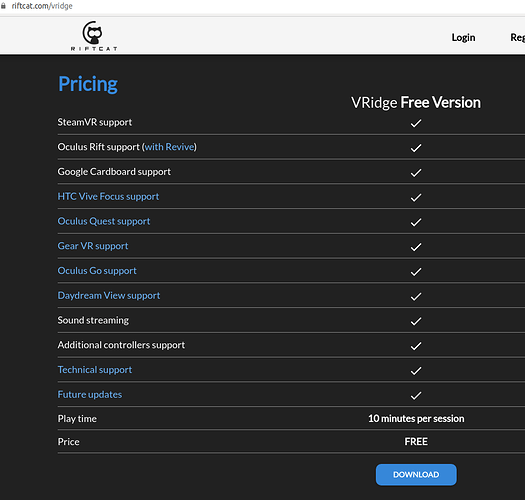Viewport: 525px width, 500px height.
Task: Click the FREE price value
Action: (416, 442)
